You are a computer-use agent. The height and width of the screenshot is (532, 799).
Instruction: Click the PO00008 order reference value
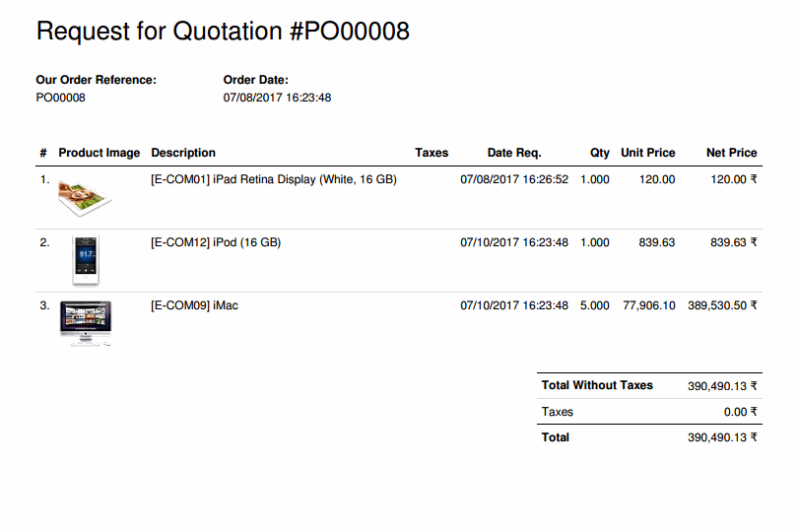pyautogui.click(x=61, y=98)
